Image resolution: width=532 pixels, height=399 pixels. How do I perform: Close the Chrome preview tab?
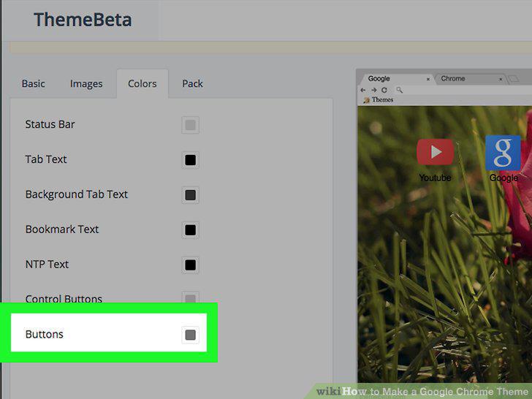coord(501,79)
